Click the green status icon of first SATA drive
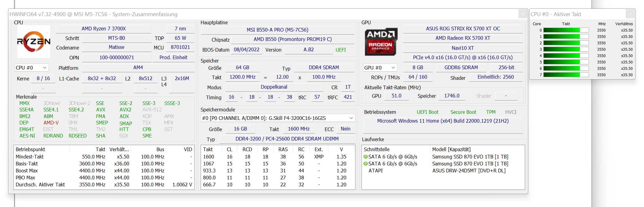Viewport: 644px width, 207px height. 365,157
